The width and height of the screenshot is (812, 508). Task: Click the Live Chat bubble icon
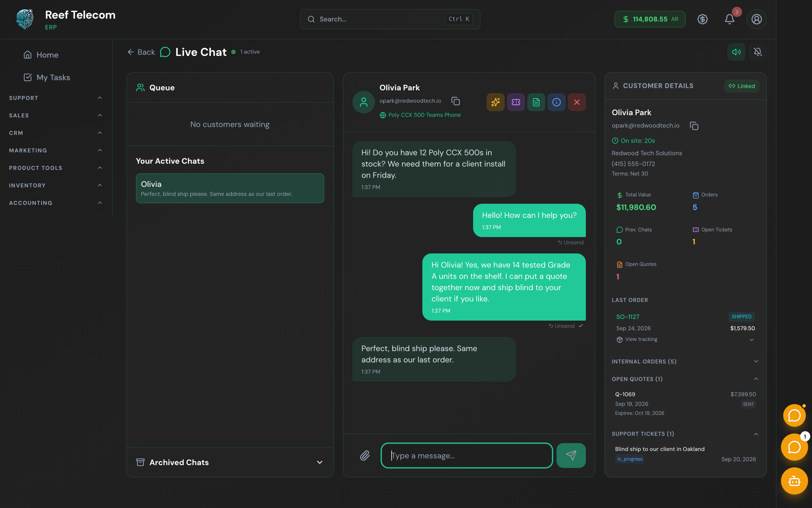coord(165,52)
